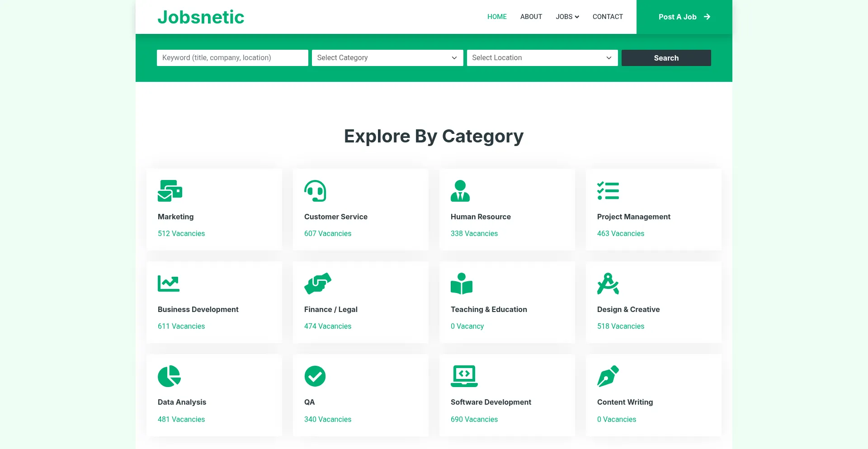868x449 pixels.
Task: Focus the Keyword search input field
Action: point(232,58)
